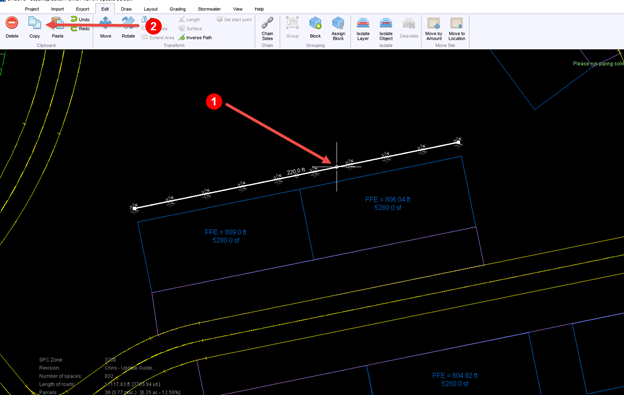Click the right endpoint handle of white line
This screenshot has height=395, width=624.
(x=458, y=142)
